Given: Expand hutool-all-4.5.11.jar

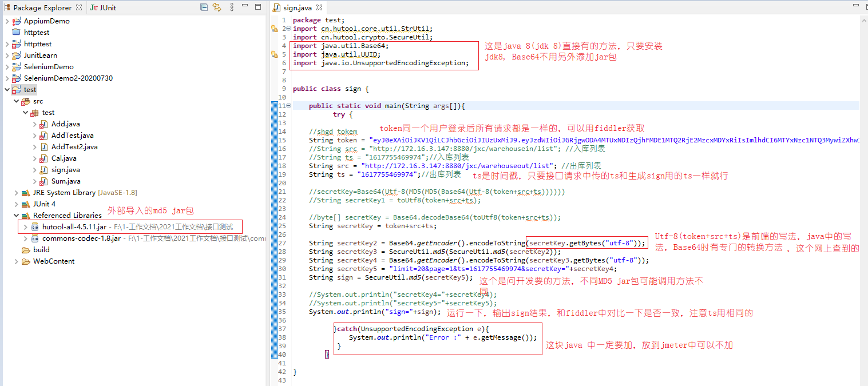Looking at the screenshot, I should pyautogui.click(x=25, y=227).
